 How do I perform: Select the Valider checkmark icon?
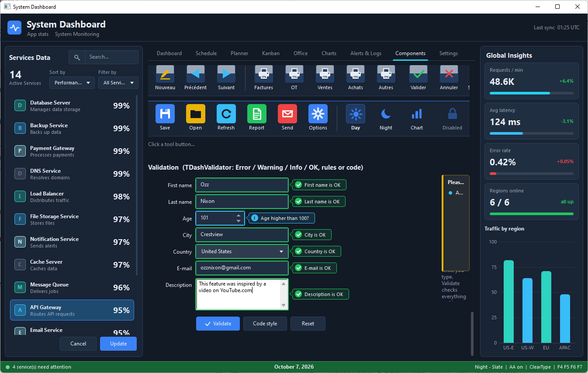point(419,74)
